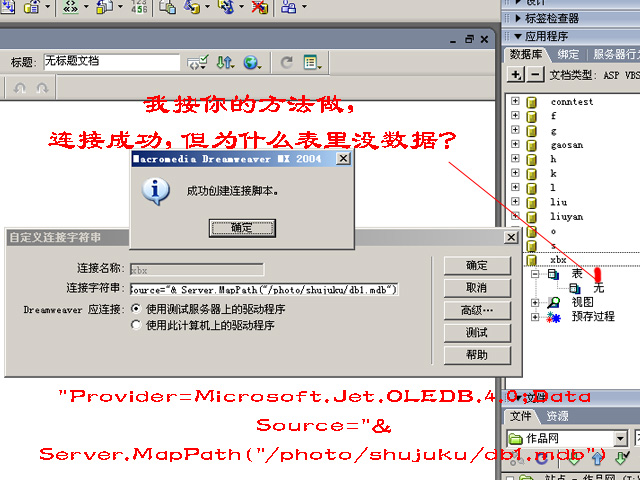
Task: Open the view options icon
Action: 312,62
